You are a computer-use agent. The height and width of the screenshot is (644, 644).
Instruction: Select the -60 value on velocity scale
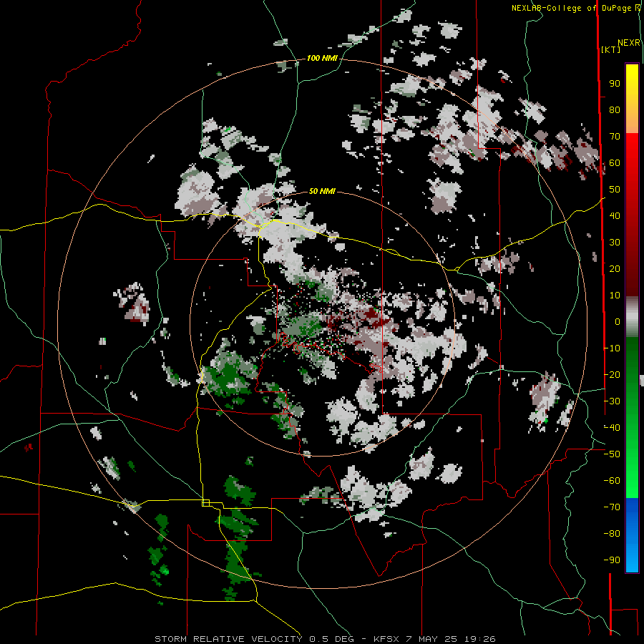[612, 481]
